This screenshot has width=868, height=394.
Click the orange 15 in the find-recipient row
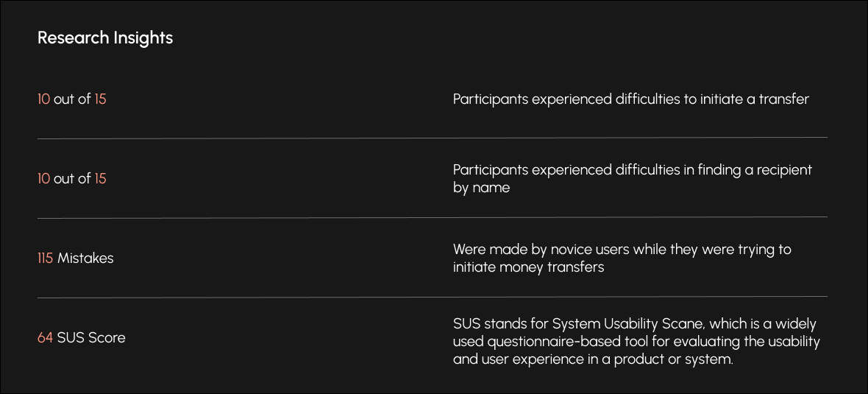tap(100, 178)
